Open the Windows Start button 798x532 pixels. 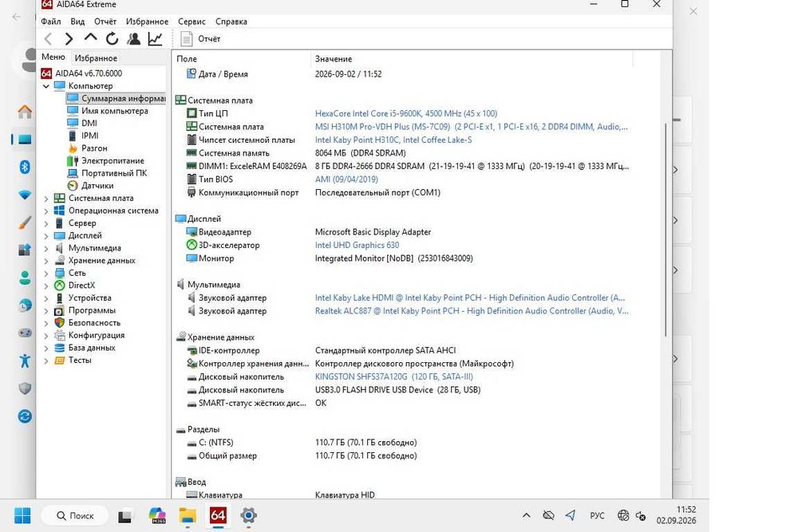tap(22, 516)
